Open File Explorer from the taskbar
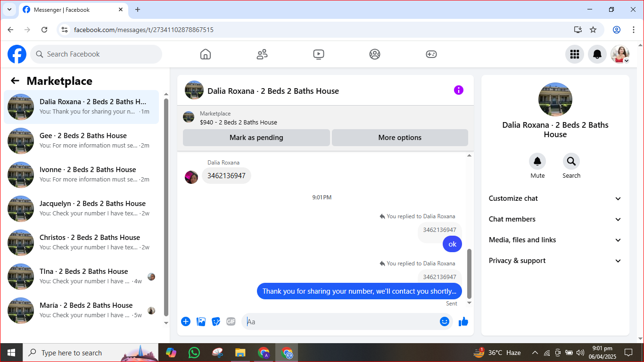This screenshot has height=362, width=644. [240, 353]
